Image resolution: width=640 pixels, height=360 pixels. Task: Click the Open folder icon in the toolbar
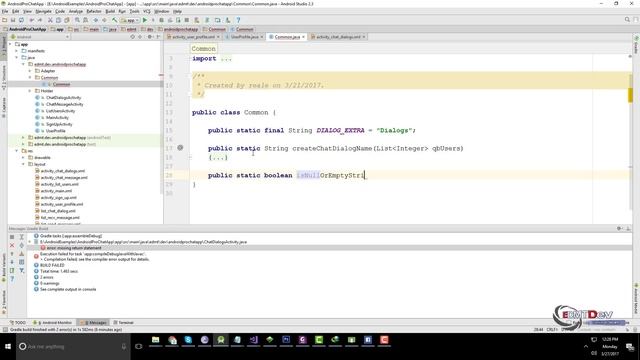click(5, 20)
